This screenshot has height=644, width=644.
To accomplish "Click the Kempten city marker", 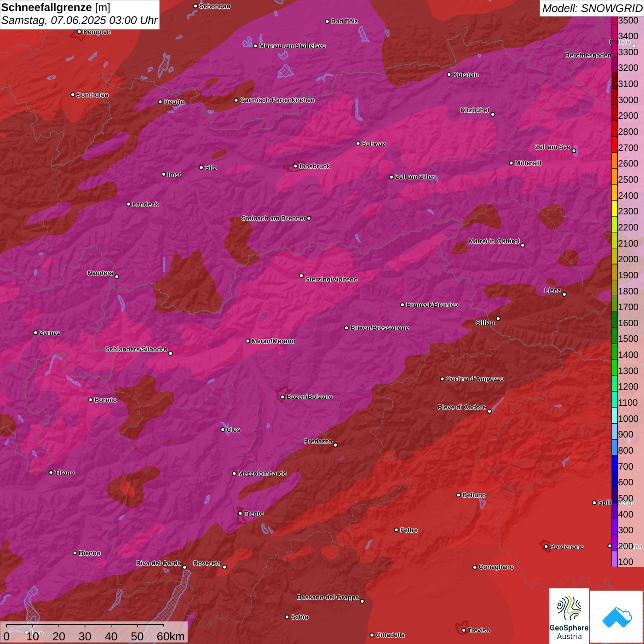I will (x=79, y=32).
